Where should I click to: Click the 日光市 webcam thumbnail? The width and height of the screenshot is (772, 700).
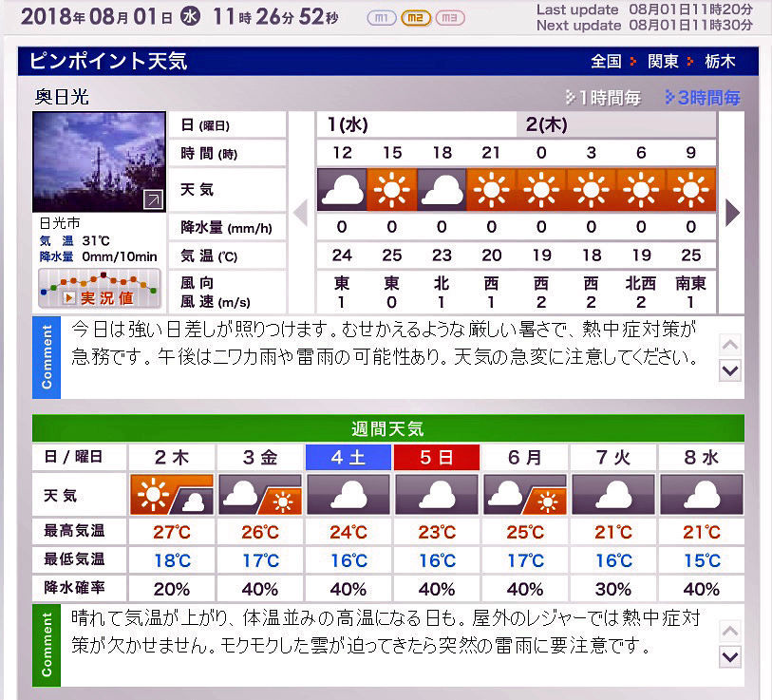point(99,159)
